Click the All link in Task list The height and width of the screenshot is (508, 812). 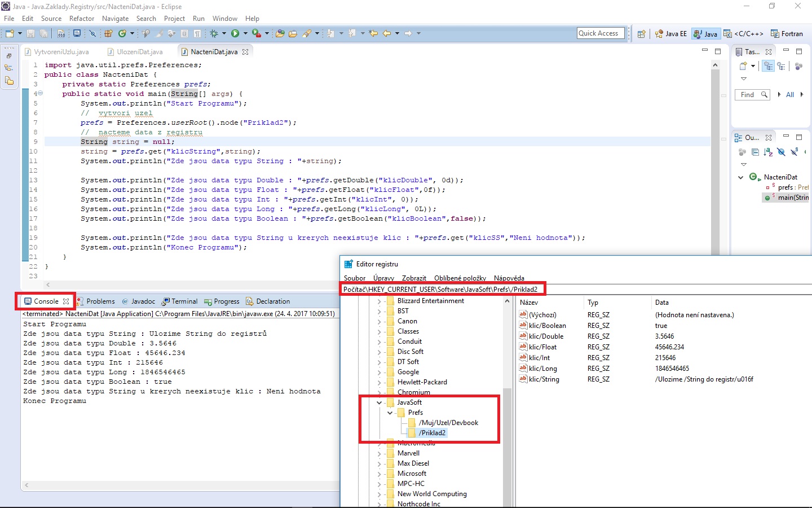(x=790, y=95)
